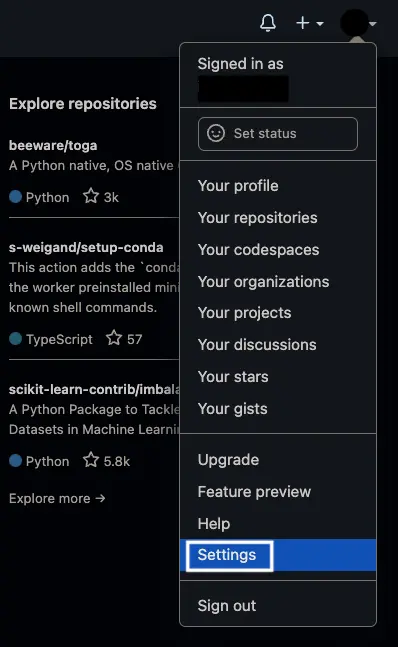
Task: Click the user avatar in the header
Action: 354,23
